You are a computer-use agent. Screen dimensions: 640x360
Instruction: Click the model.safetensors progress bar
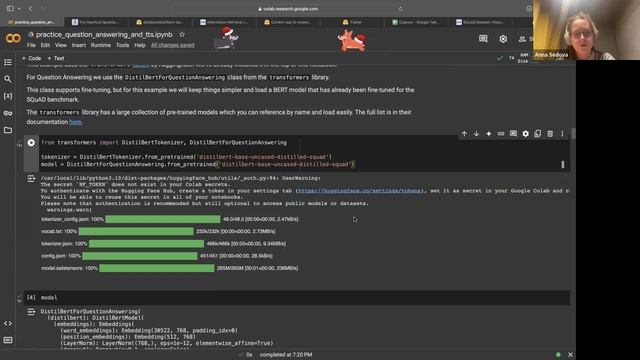(x=157, y=268)
